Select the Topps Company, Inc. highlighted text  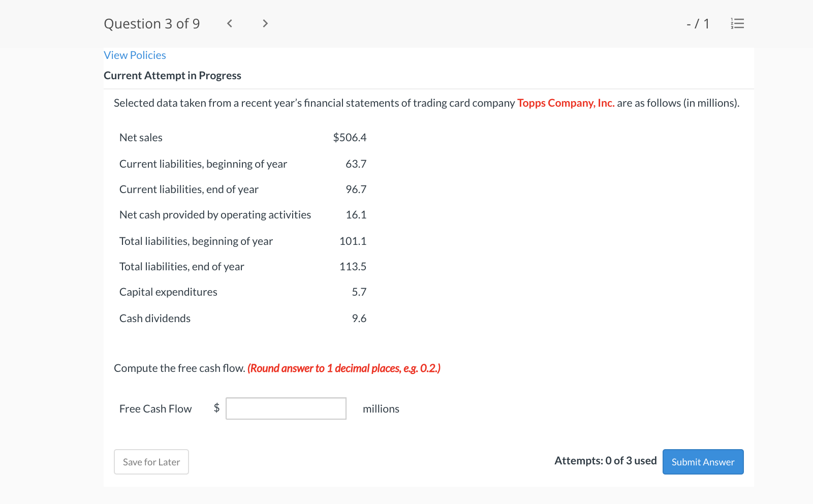[566, 103]
